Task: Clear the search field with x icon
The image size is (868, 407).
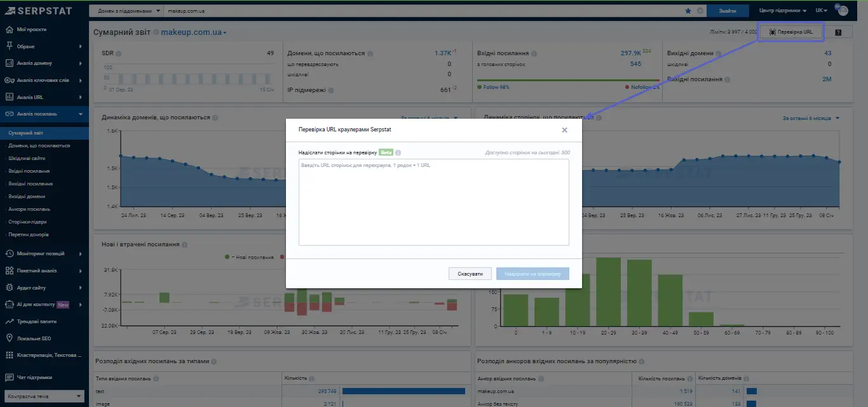Action: (700, 11)
